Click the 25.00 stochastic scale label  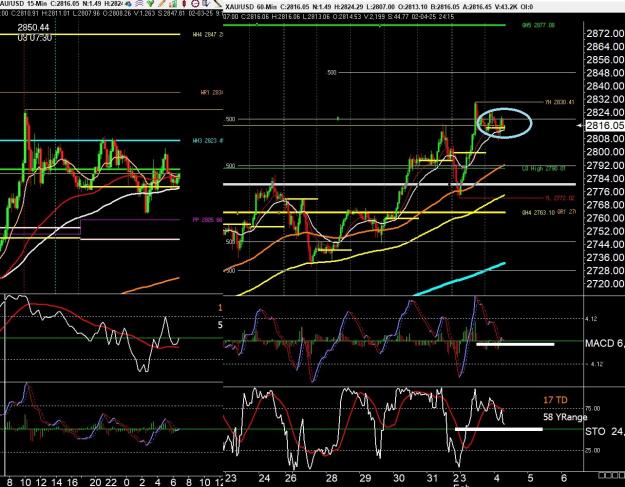(x=593, y=450)
